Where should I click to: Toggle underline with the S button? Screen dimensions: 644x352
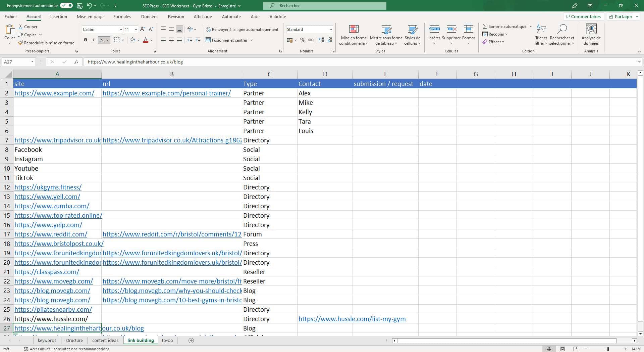(x=102, y=40)
